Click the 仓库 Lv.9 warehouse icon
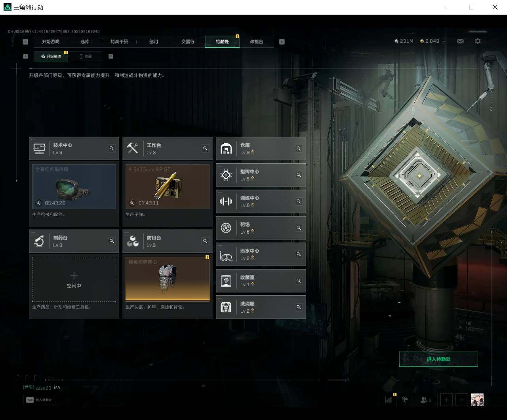This screenshot has height=420, width=507. 226,149
